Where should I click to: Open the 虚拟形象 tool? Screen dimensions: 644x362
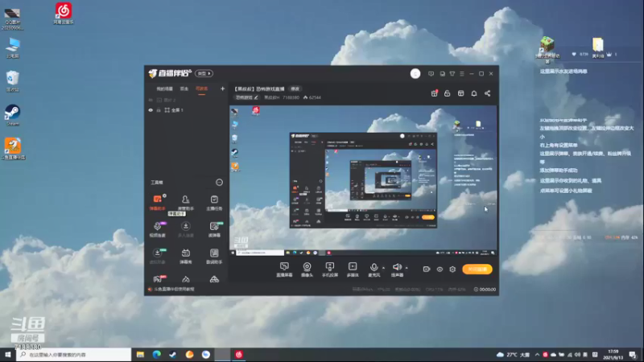[x=157, y=256]
